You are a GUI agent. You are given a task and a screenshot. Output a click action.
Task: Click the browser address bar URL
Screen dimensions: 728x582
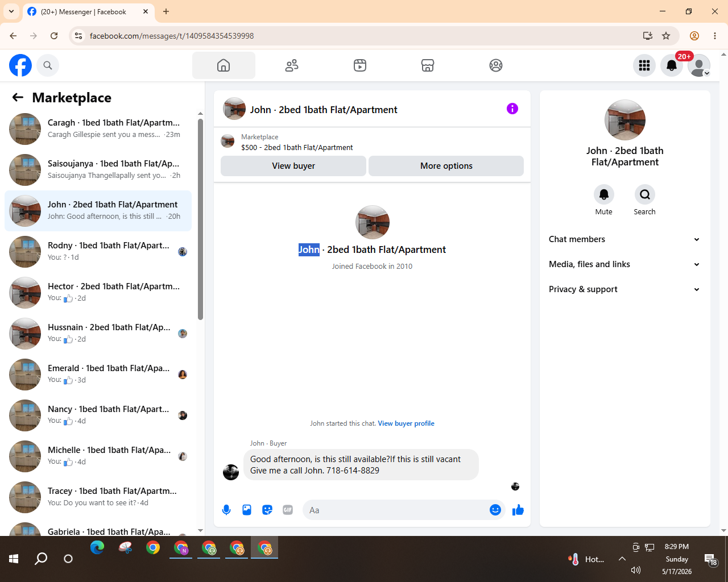(172, 36)
